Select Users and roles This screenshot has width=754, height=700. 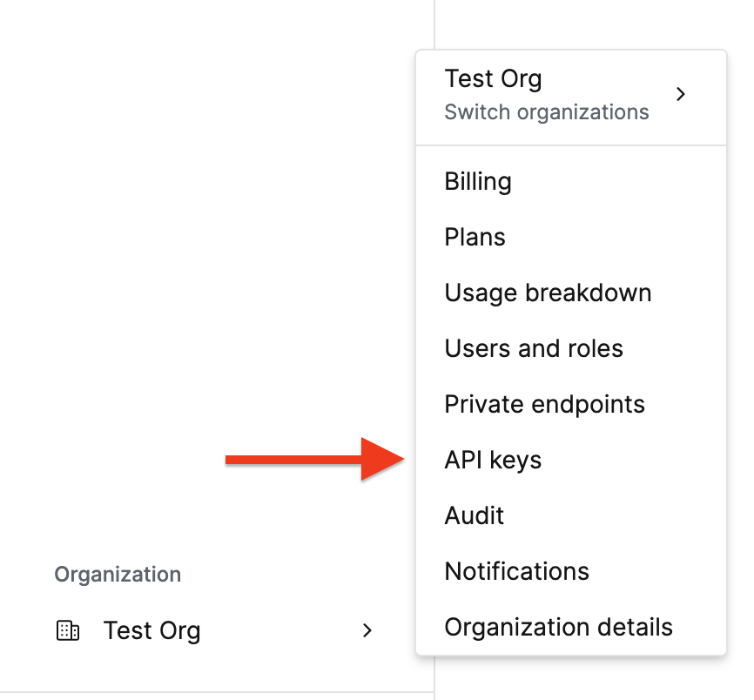(534, 349)
